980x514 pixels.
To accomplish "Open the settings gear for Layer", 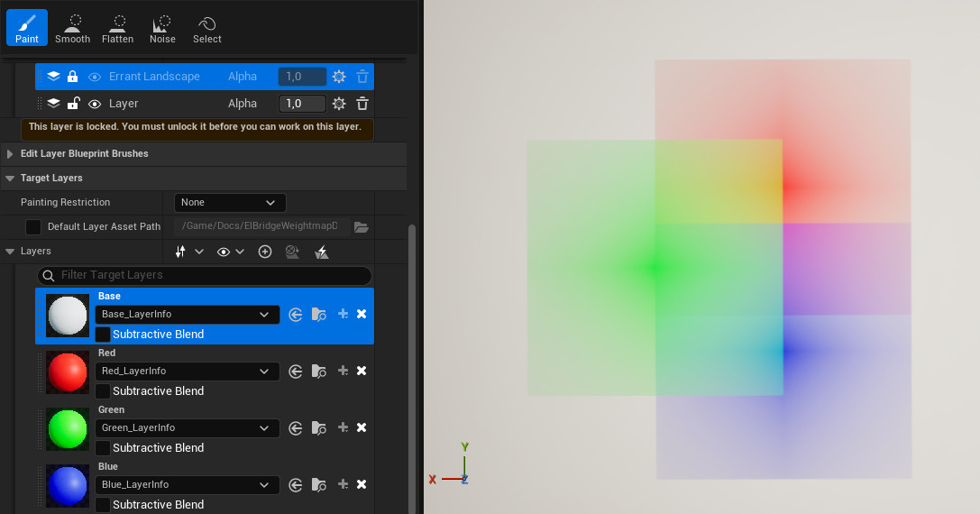I will pos(339,103).
